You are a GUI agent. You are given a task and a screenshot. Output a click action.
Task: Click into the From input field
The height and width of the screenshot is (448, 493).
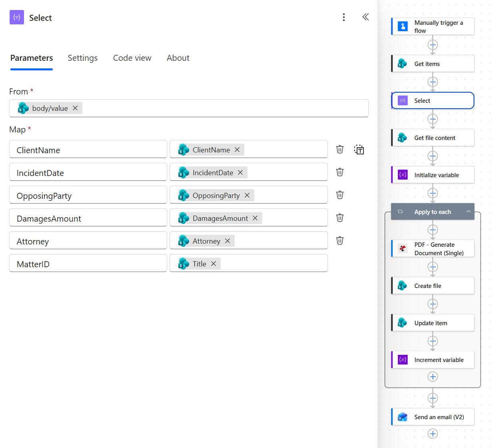coord(189,108)
